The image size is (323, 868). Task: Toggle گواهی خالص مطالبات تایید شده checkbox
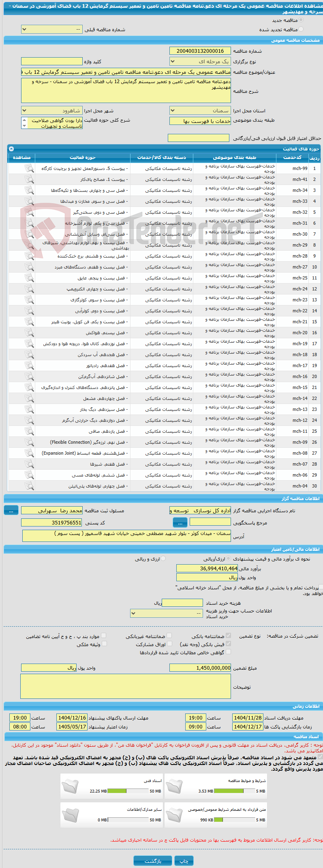tap(228, 652)
